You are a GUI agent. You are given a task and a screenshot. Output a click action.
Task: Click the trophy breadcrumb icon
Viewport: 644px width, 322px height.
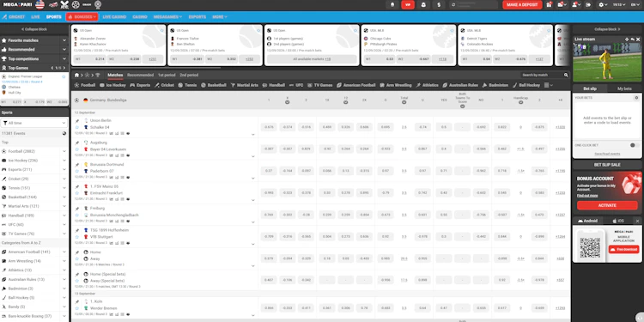point(97,76)
